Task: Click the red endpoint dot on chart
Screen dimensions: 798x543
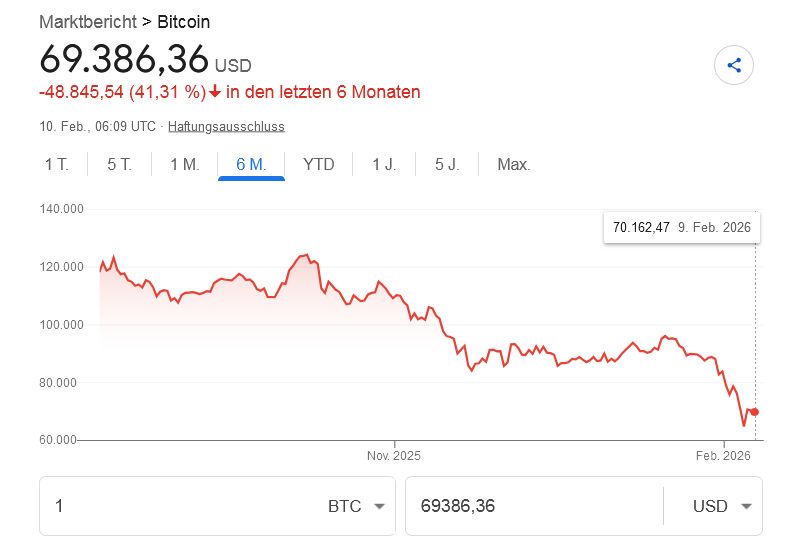Action: (754, 412)
